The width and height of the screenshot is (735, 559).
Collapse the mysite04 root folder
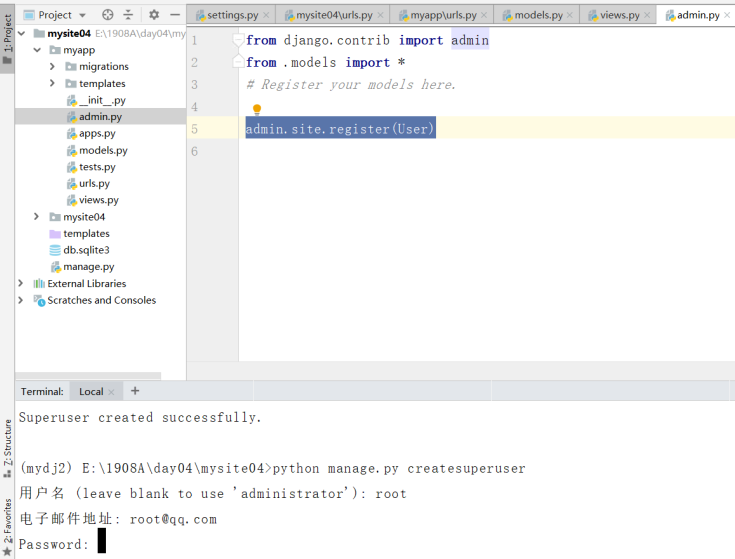pos(22,34)
